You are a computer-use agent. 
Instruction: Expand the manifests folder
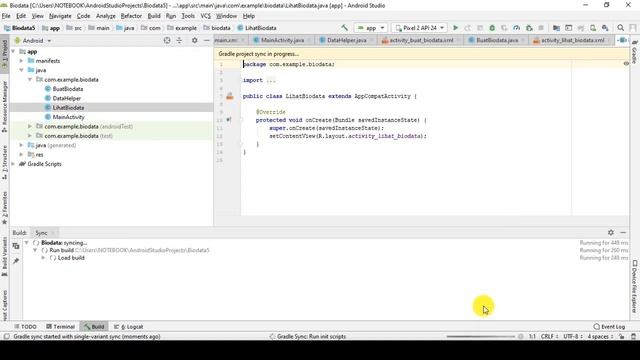(22, 61)
